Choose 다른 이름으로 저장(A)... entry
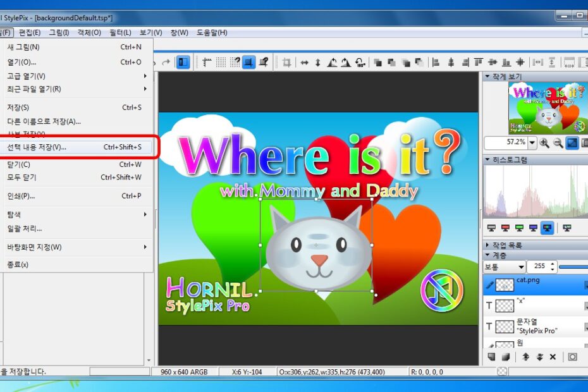The height and width of the screenshot is (392, 588). [78, 121]
